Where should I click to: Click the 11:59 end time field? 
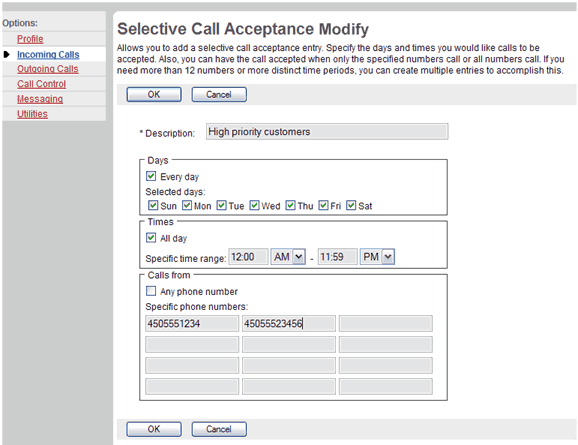point(337,257)
